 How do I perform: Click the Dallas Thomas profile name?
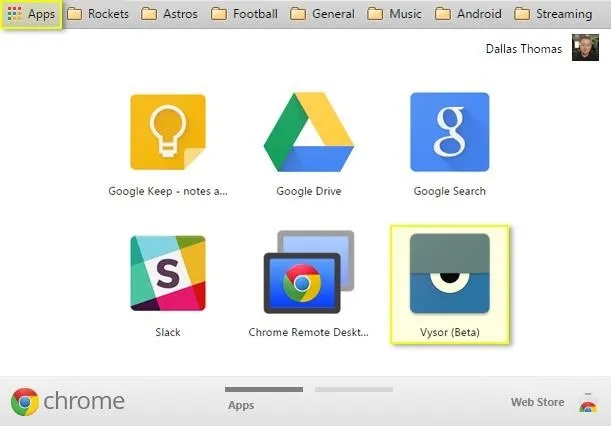[x=524, y=49]
